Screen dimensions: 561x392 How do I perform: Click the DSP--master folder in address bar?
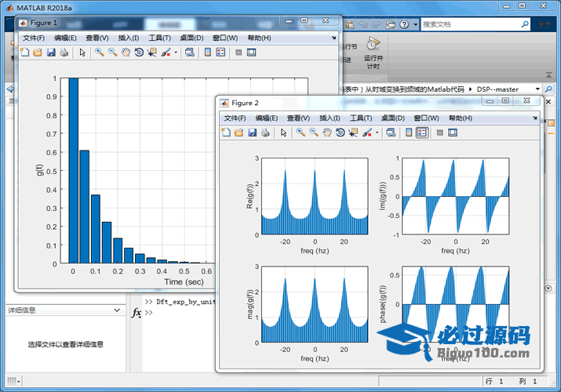[x=497, y=89]
